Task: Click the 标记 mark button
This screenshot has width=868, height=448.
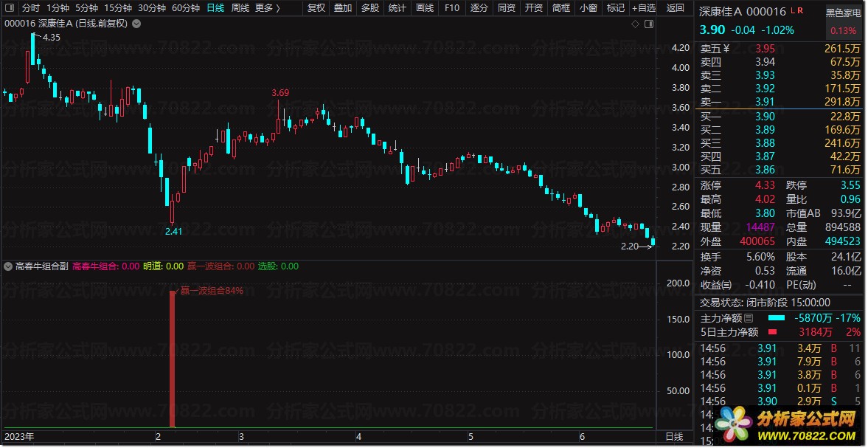Action: click(615, 8)
